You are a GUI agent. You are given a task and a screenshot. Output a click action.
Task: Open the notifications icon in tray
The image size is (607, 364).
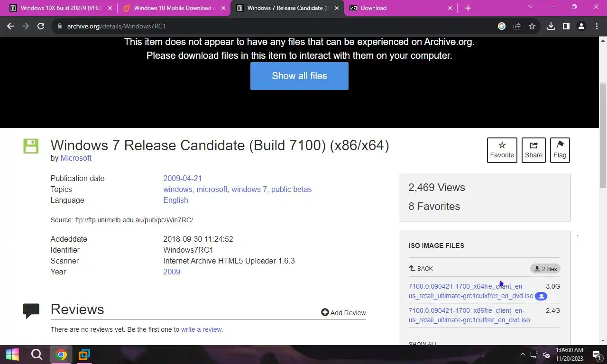597,355
